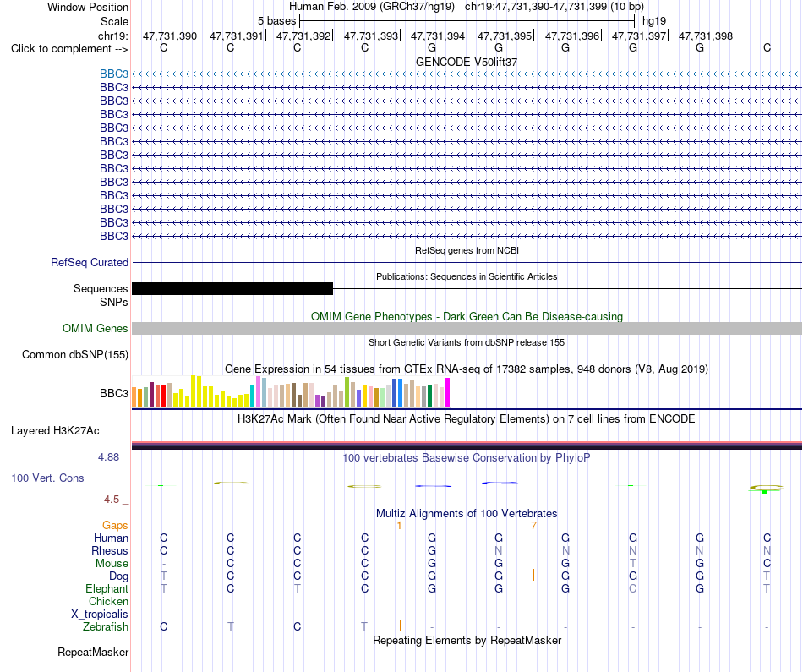Click the "RefSeq Curated" track label

pyautogui.click(x=90, y=262)
